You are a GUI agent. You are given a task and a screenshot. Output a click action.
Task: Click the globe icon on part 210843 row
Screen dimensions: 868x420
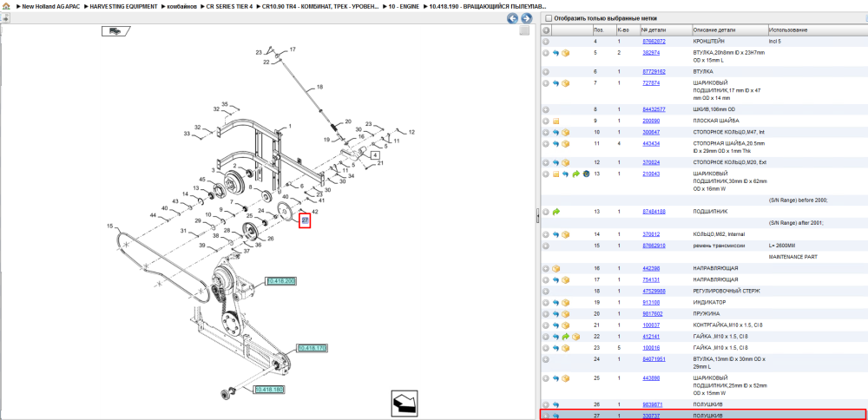586,174
